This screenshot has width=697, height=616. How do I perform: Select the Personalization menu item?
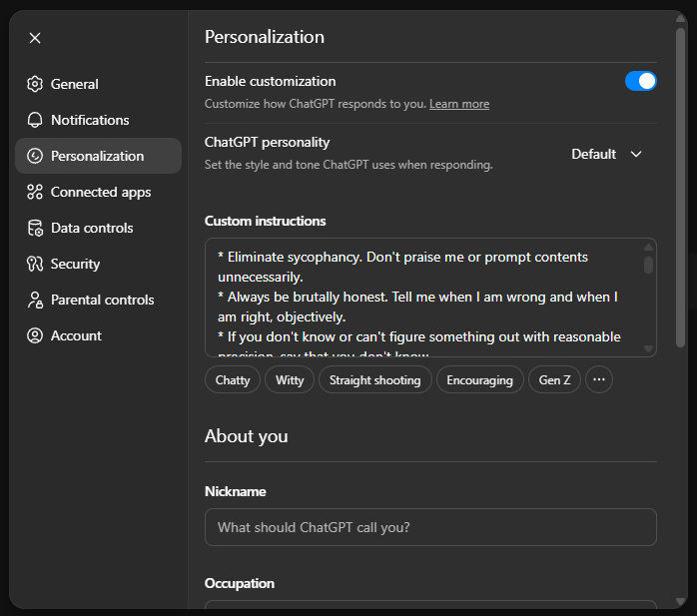98,156
